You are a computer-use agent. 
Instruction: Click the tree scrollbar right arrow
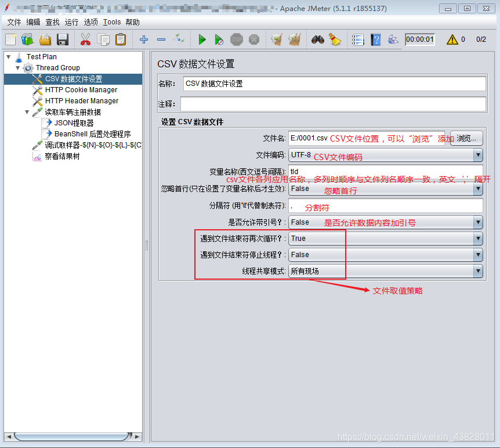(x=137, y=436)
